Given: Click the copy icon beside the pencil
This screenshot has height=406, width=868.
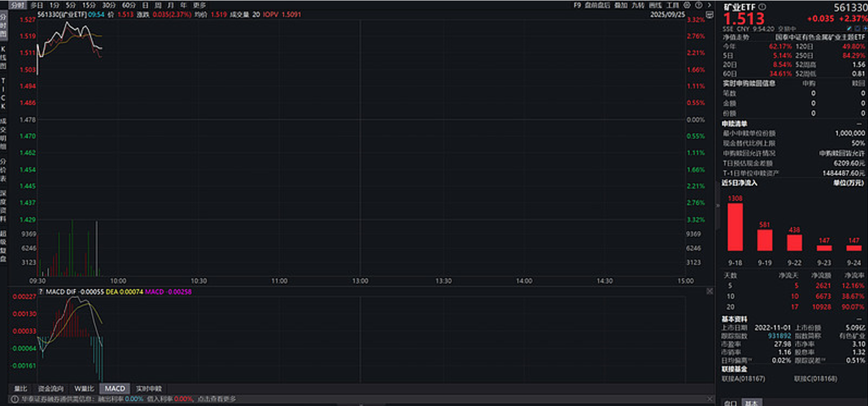Looking at the screenshot, I should point(857,28).
